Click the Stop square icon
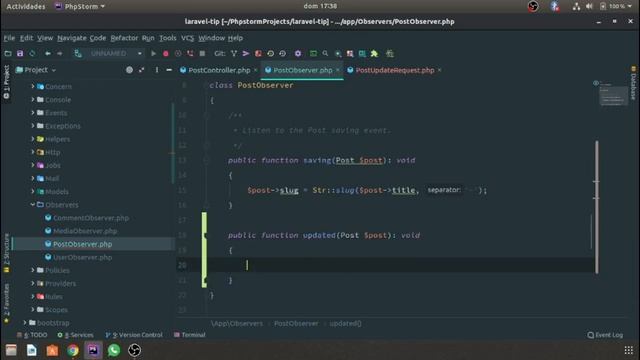The height and width of the screenshot is (360, 640). coord(202,53)
